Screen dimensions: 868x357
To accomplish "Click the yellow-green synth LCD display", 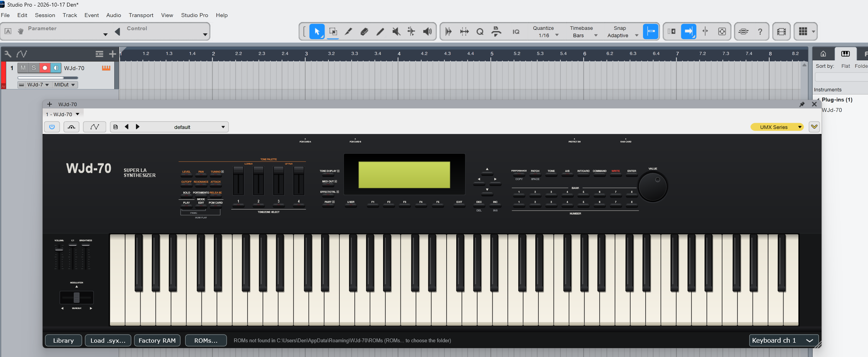I will point(404,175).
